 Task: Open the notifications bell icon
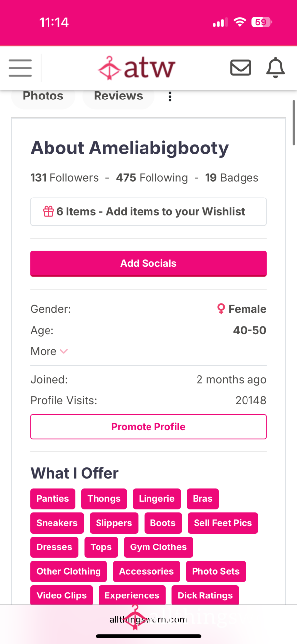click(x=276, y=68)
